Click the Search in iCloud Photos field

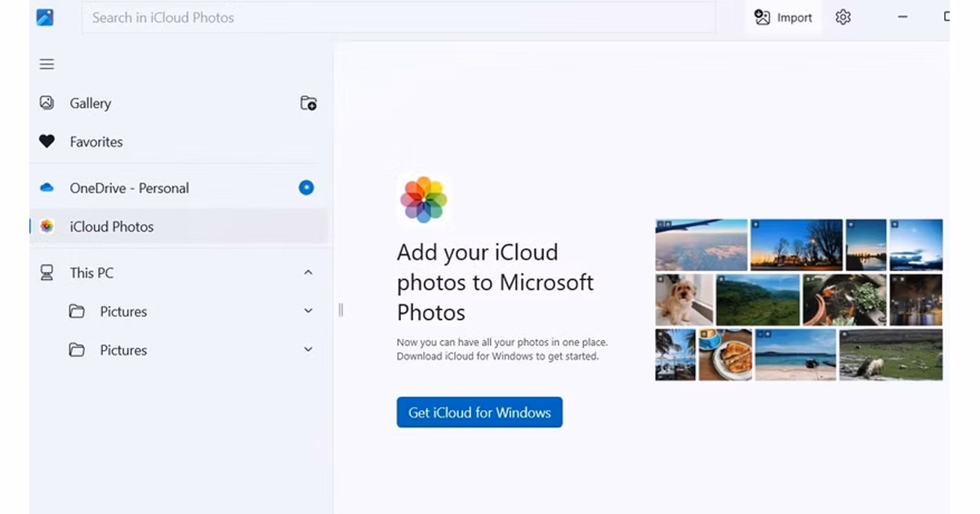pos(399,17)
